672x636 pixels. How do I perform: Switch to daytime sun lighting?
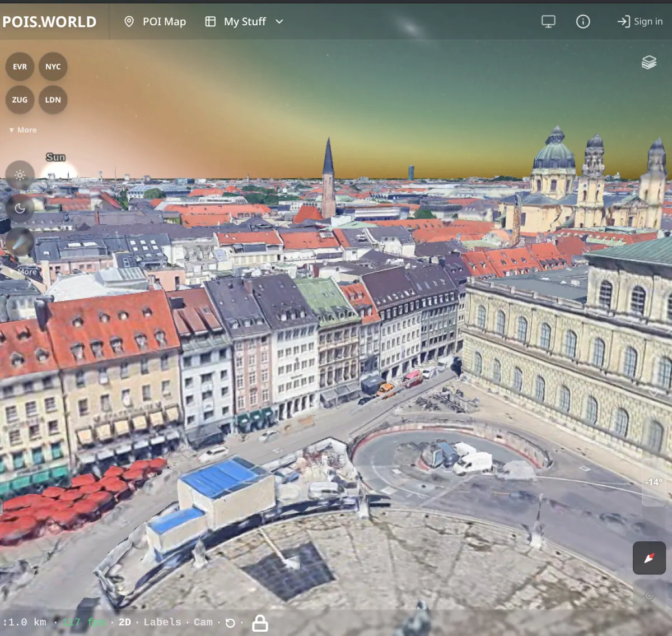[20, 175]
